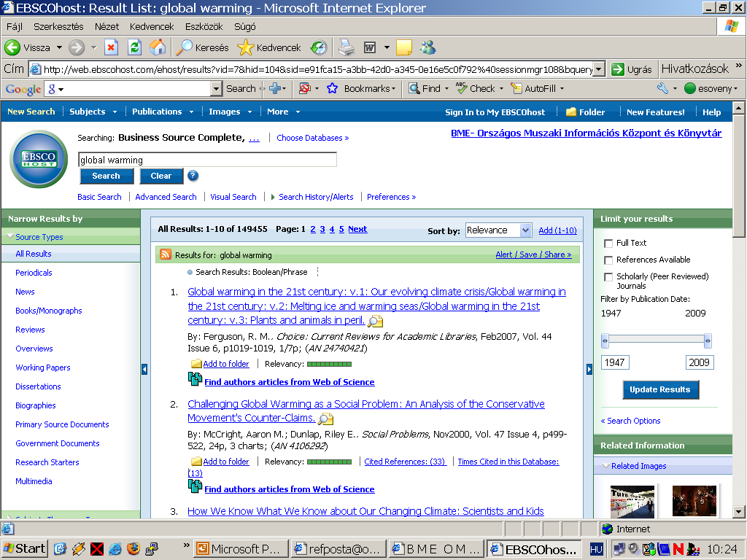Open Keresés search magnifier icon
Viewport: 747px width, 560px height.
185,47
